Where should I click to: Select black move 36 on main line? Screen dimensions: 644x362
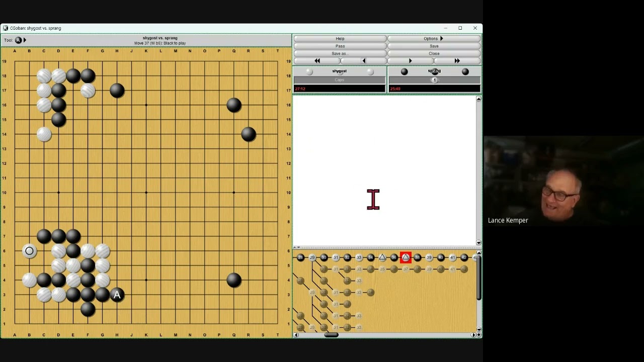coord(394,257)
